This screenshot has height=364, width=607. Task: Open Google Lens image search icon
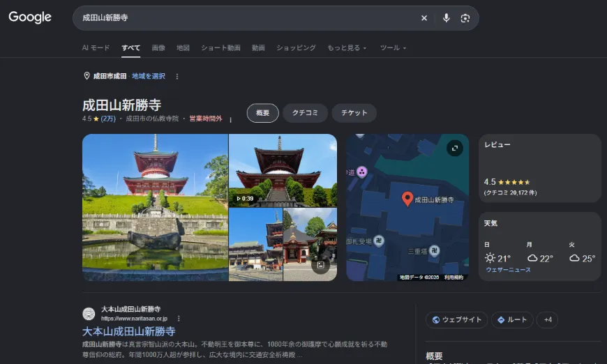[465, 18]
